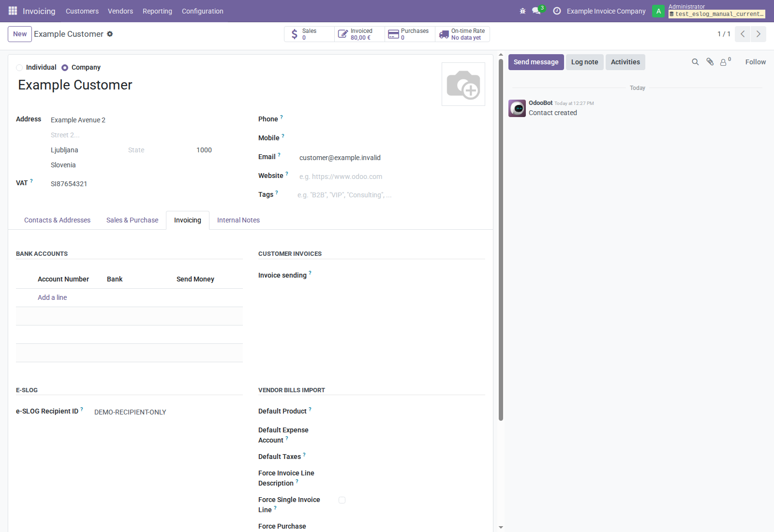Click the Website input field

click(x=391, y=177)
